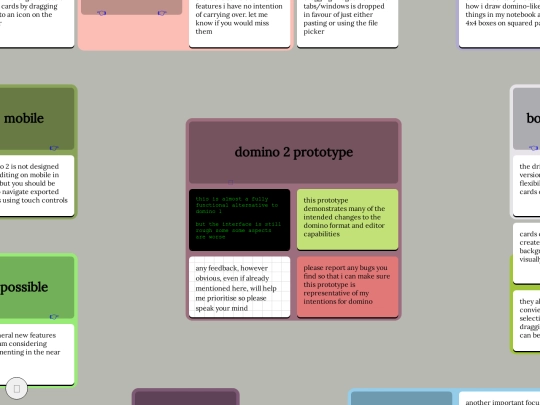The height and width of the screenshot is (405, 540).
Task: Click the left pointing-hand icon on the top pink card
Action: click(x=101, y=13)
